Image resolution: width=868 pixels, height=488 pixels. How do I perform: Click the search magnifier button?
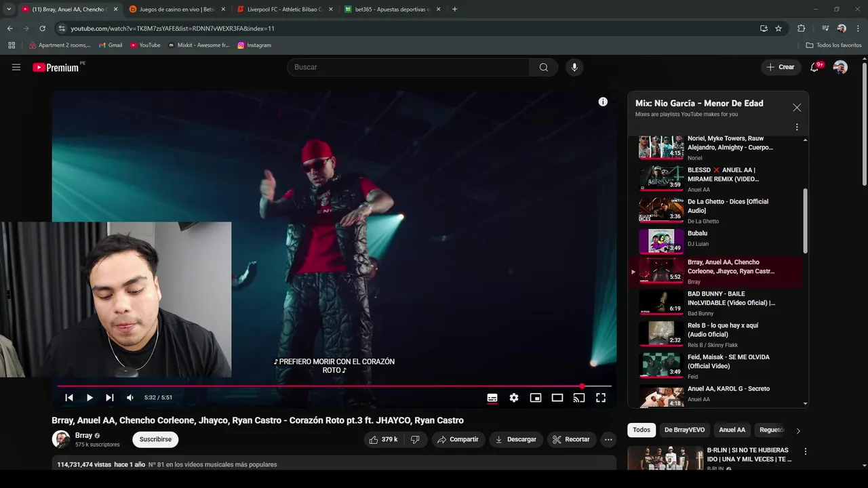(544, 67)
